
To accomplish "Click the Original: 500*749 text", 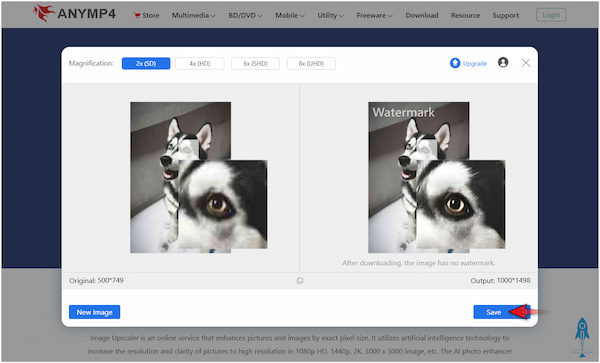I will (96, 281).
